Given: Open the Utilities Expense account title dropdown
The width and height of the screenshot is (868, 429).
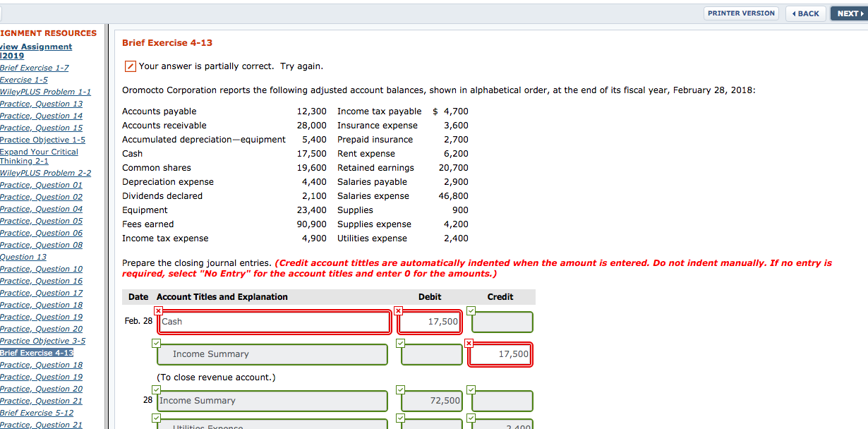Looking at the screenshot, I should pos(272,424).
